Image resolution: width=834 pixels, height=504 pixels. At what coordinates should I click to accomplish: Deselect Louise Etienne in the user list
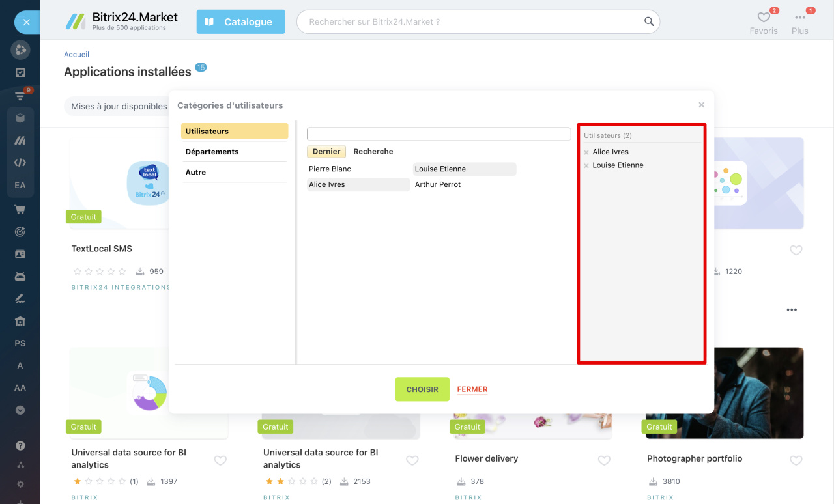pos(465,169)
